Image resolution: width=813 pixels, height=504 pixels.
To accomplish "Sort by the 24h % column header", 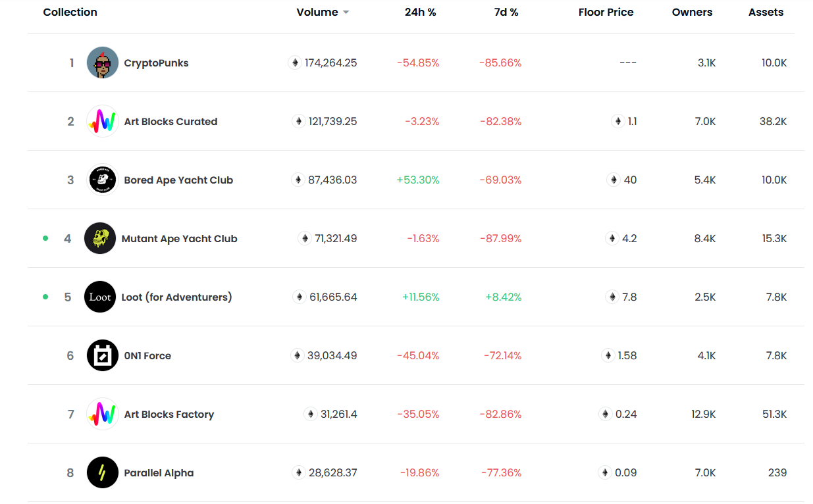I will click(420, 13).
